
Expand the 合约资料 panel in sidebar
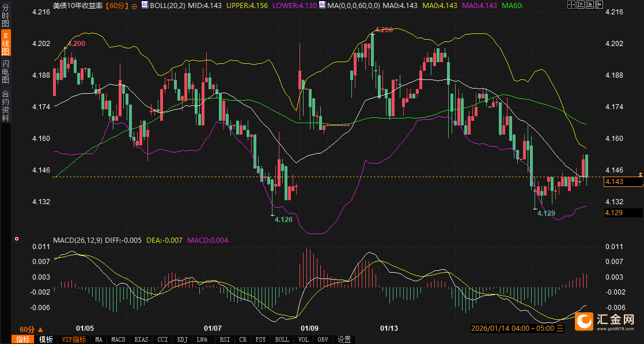point(6,105)
